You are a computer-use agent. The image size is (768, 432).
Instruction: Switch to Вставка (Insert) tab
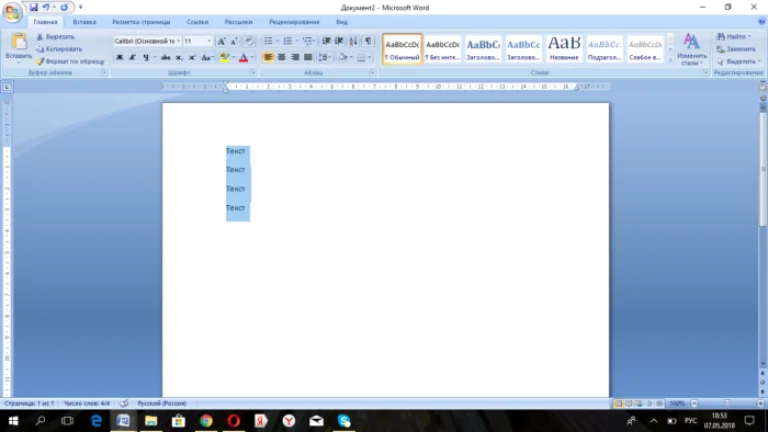84,22
